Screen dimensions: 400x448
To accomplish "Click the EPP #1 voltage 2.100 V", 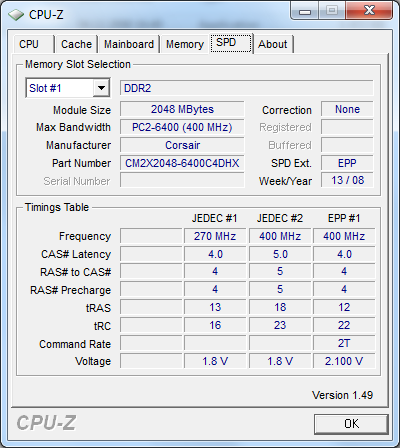I will (x=344, y=361).
